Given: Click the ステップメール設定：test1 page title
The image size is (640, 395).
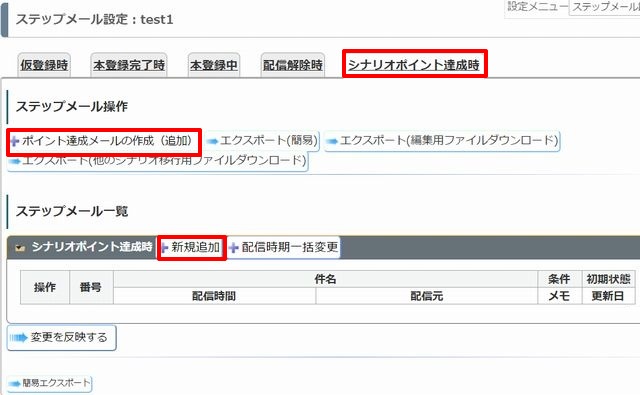Looking at the screenshot, I should point(94,20).
